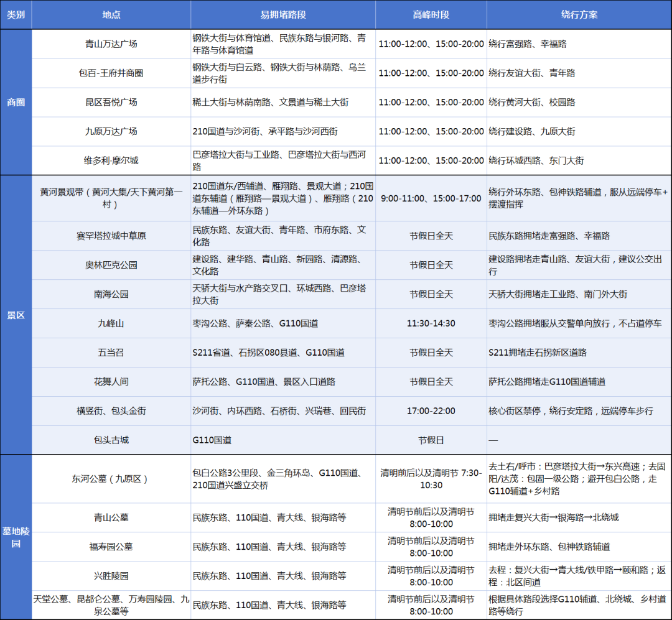Click the 包头古城 location cell
672x620 pixels.
pos(111,440)
